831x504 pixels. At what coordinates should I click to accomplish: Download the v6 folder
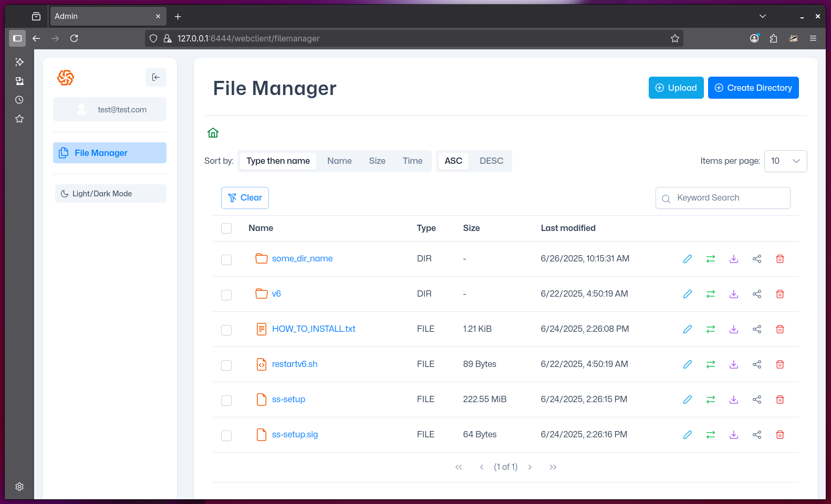[x=734, y=294]
